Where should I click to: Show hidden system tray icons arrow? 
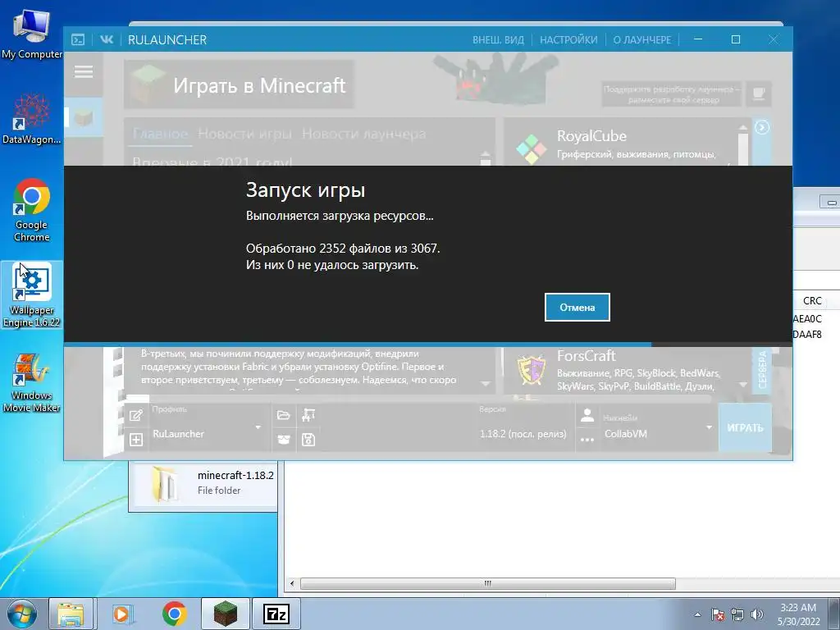697,614
